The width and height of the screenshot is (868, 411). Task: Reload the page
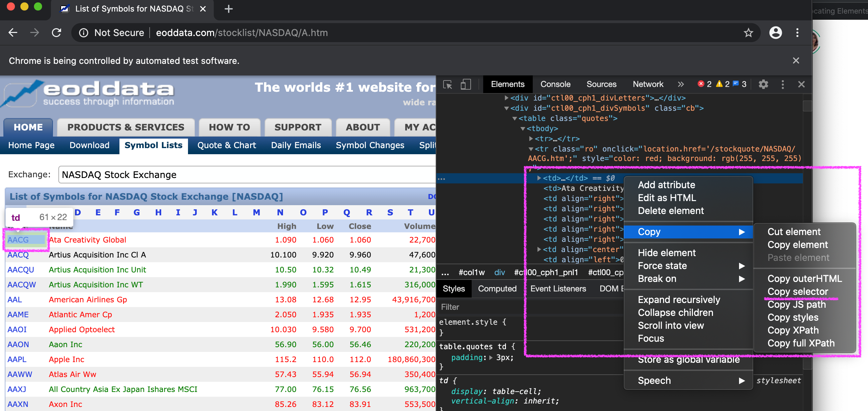click(x=56, y=33)
